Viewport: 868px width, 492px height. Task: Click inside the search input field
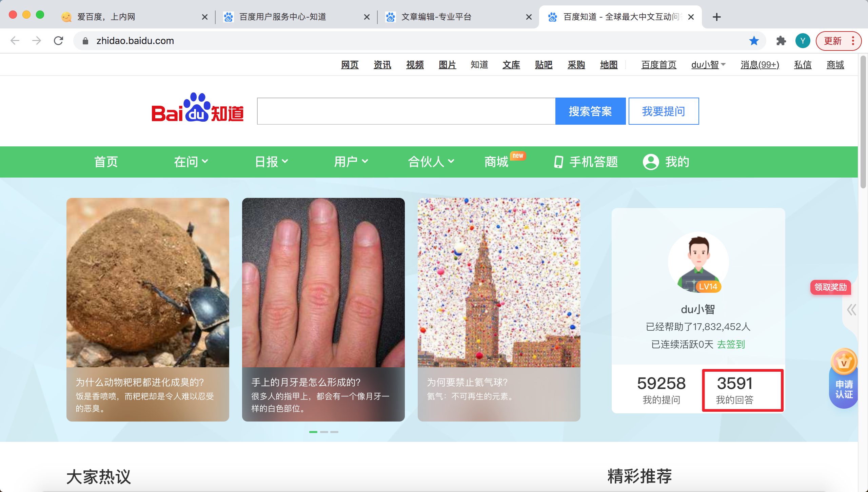pyautogui.click(x=403, y=111)
